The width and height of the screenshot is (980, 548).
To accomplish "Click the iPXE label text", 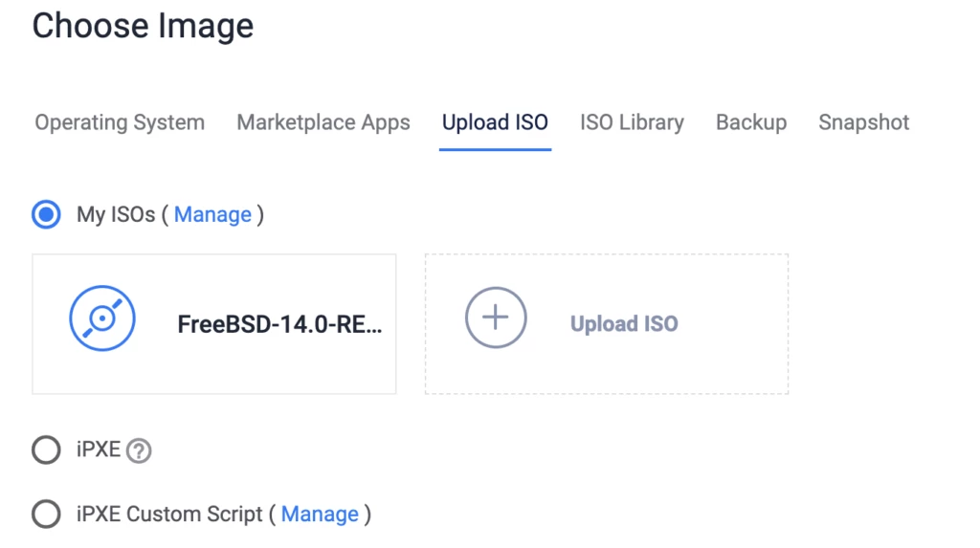I will coord(99,449).
